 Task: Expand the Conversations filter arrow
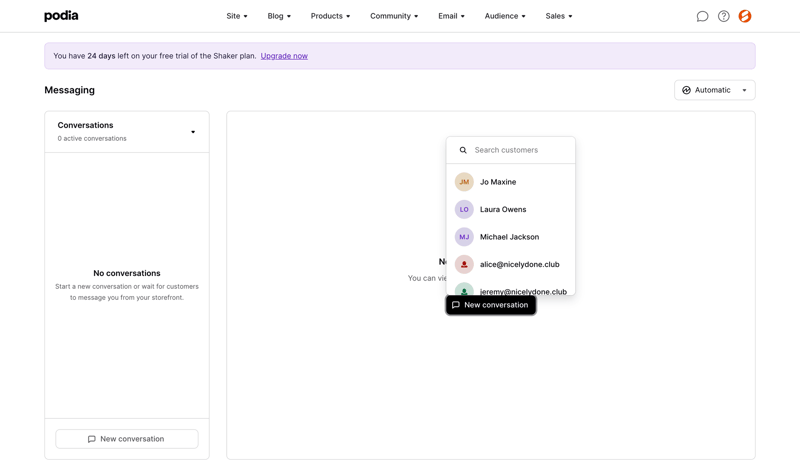pos(193,132)
